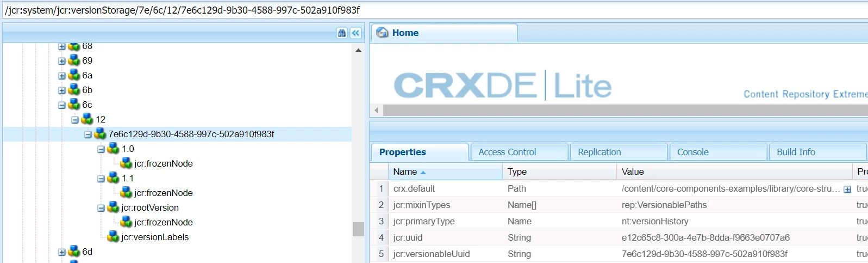The height and width of the screenshot is (263, 868).
Task: Collapse tree node 6c
Action: pos(61,105)
